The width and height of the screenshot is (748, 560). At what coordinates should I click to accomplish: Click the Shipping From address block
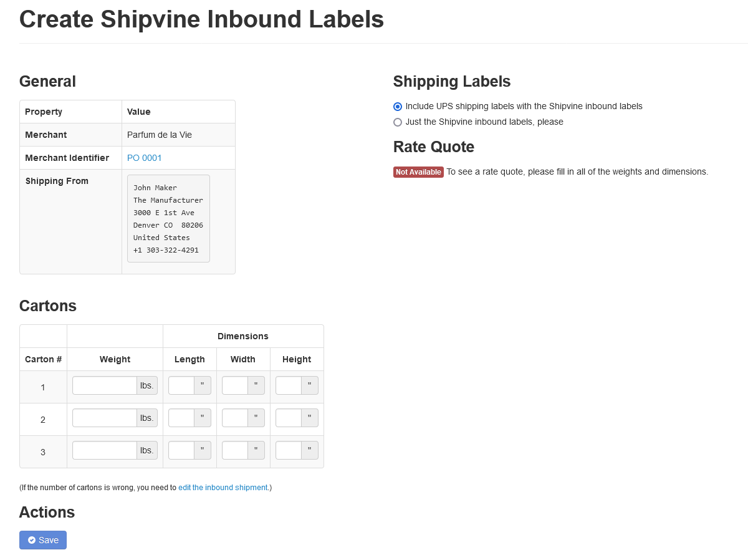point(168,219)
